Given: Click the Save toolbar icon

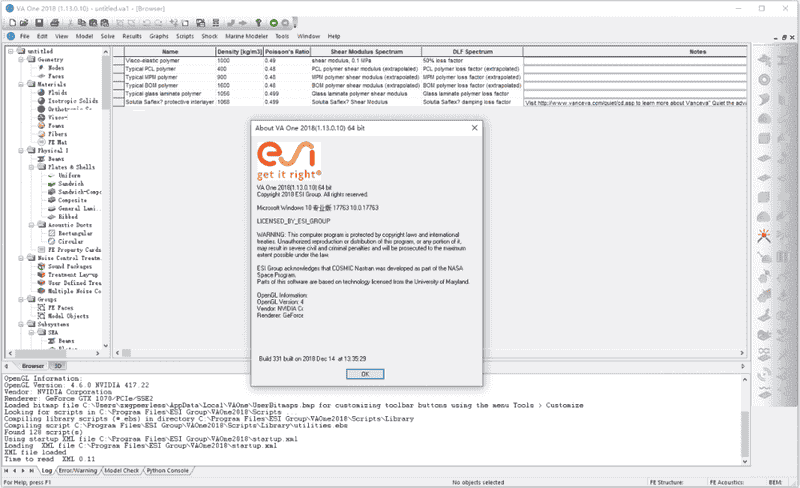Looking at the screenshot, I should (x=39, y=23).
